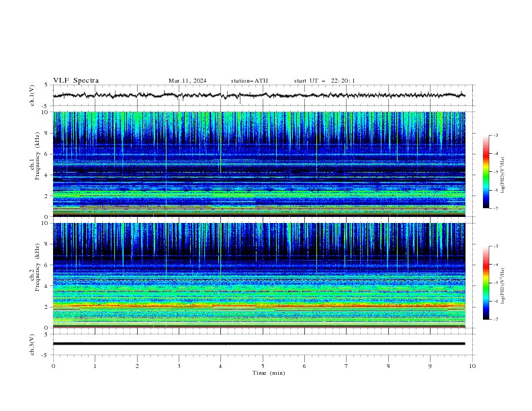Click time axis tick label "1"

[95, 366]
